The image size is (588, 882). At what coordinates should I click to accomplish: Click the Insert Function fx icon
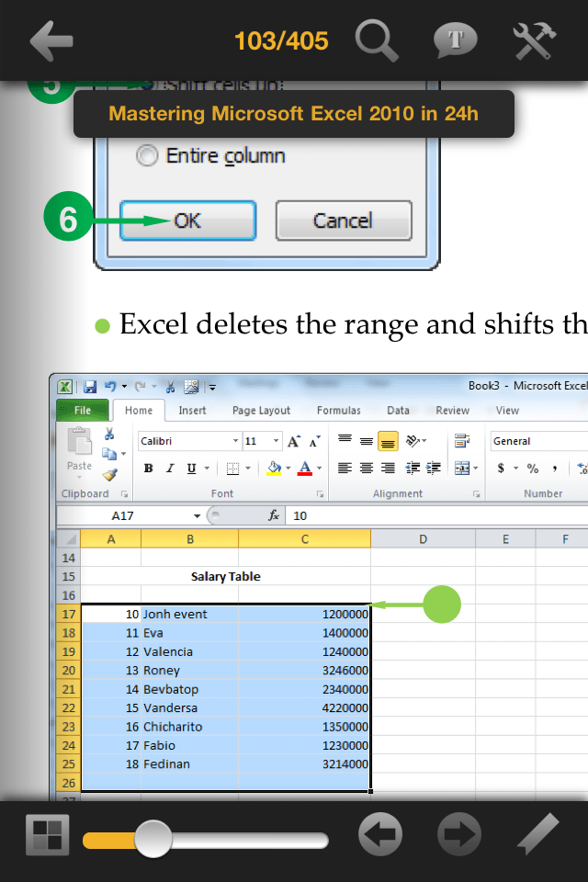pos(274,515)
